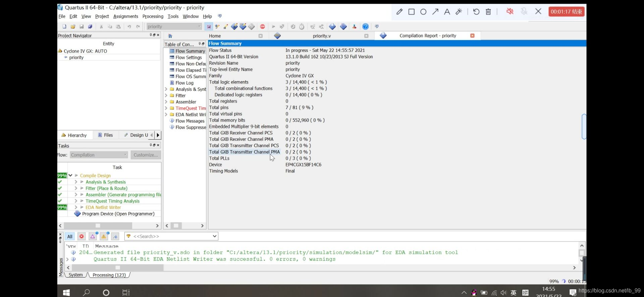Select the circle annotation tool

point(423,12)
